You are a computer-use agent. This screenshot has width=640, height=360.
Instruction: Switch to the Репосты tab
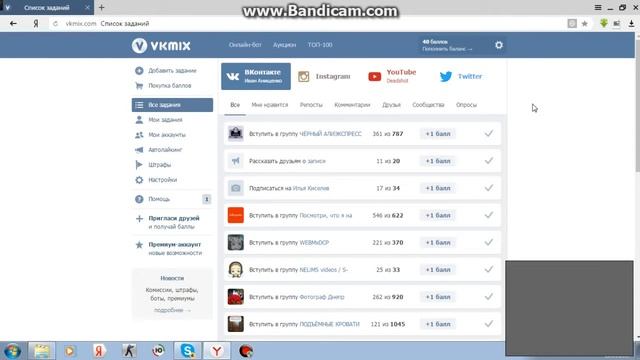pos(311,105)
